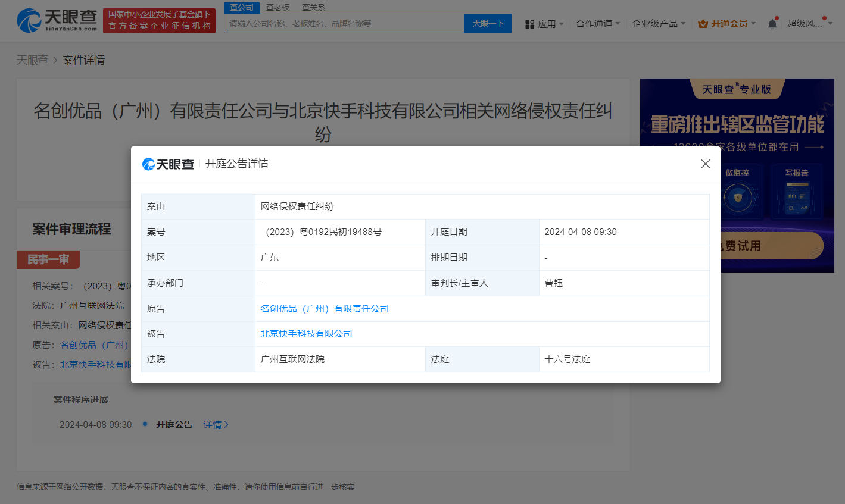Focus the company name search field
This screenshot has width=845, height=504.
coord(344,23)
